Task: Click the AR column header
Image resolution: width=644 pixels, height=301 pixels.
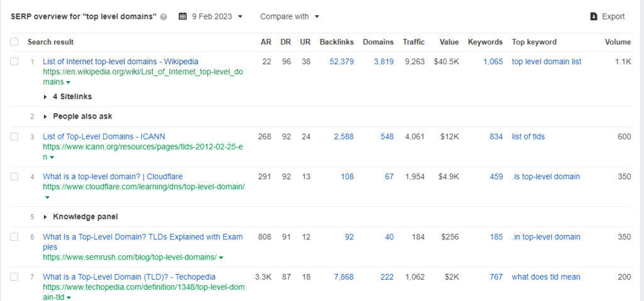Action: point(266,42)
